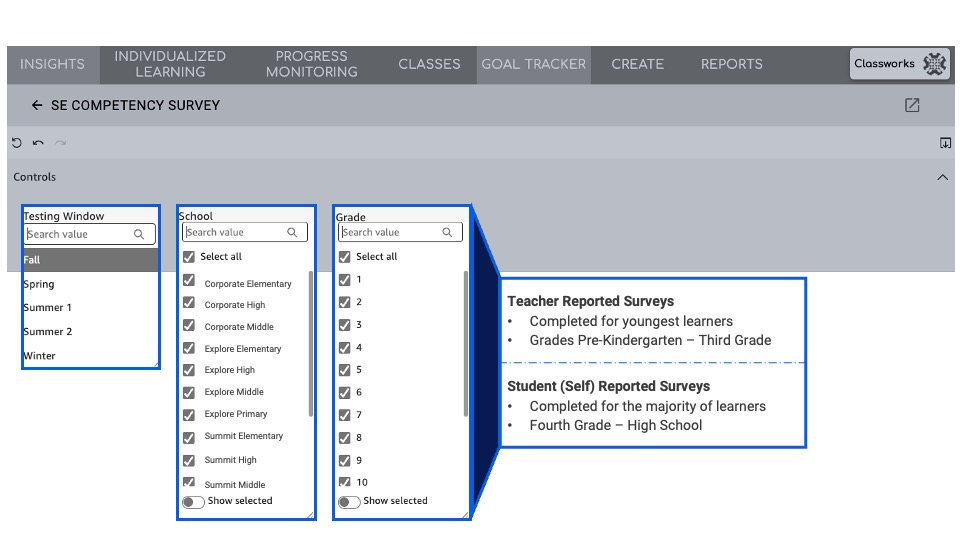Click the export download icon at right

tap(945, 143)
